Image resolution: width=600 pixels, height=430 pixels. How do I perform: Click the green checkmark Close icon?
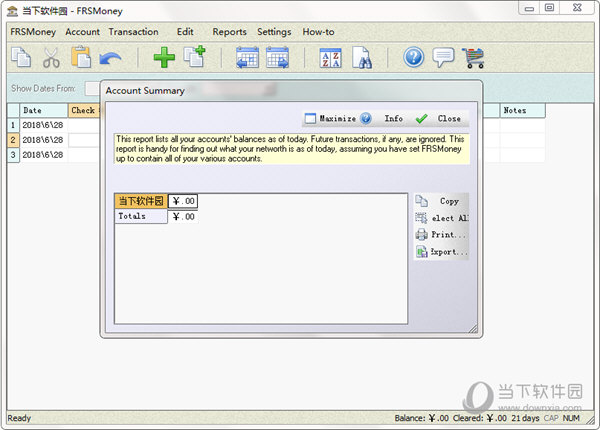click(x=421, y=119)
